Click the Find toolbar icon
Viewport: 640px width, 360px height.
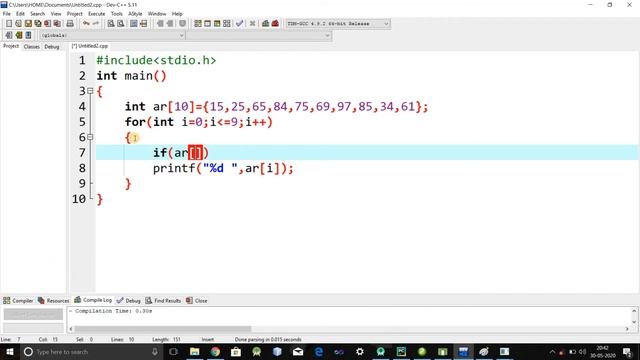(111, 24)
